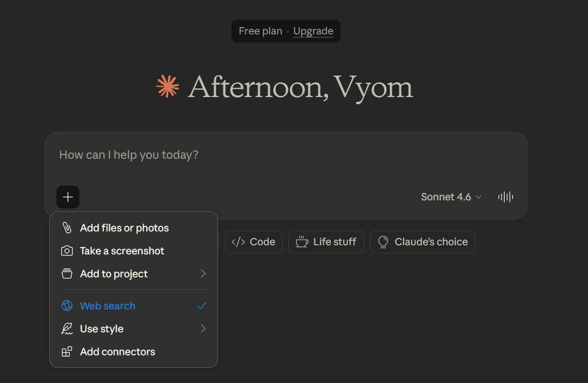Expand the Add to project submenu arrow

coord(203,274)
